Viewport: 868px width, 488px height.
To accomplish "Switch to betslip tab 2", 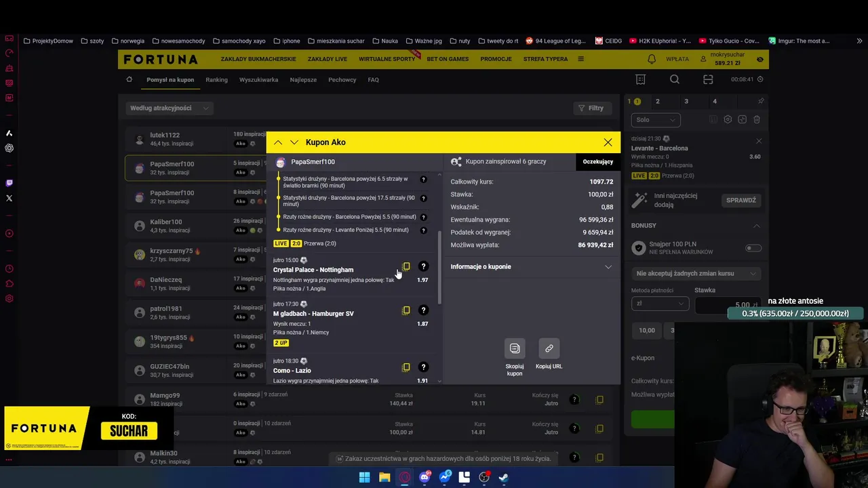I will [657, 101].
